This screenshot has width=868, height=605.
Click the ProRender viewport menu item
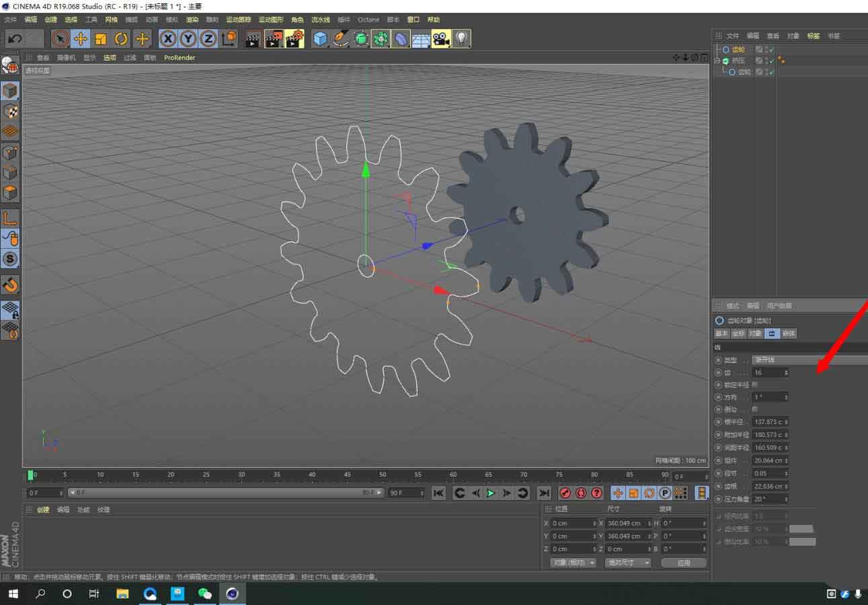[x=179, y=58]
